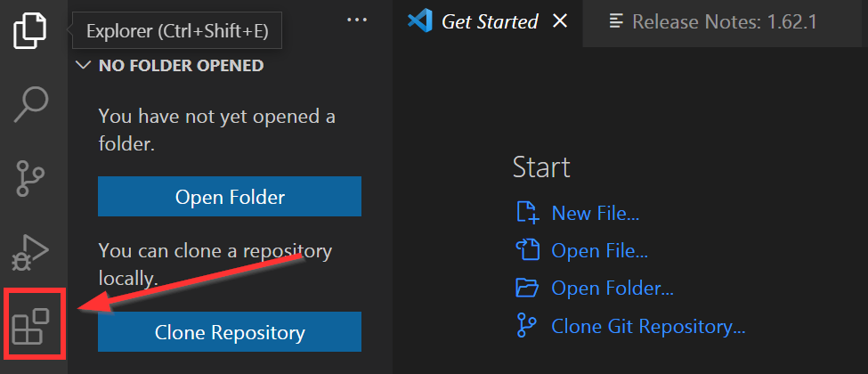
Task: Click the Clone Git Repository branch icon
Action: pos(526,326)
